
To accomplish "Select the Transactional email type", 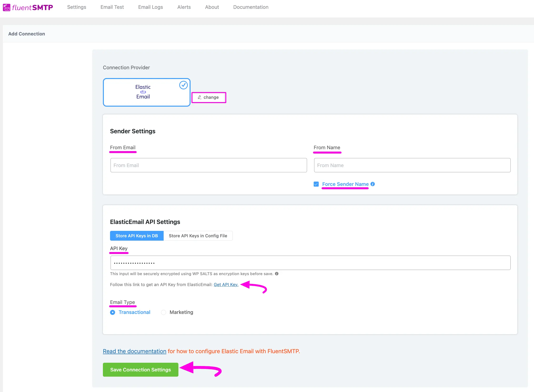I will coord(130,312).
